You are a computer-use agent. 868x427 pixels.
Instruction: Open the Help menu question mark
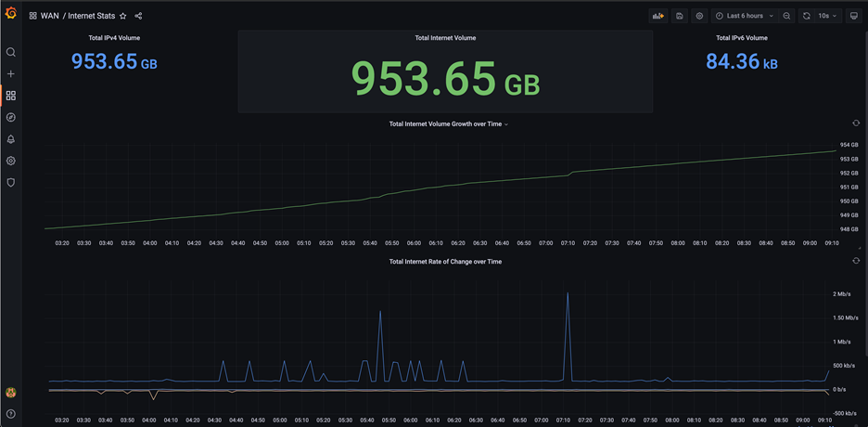point(11,414)
